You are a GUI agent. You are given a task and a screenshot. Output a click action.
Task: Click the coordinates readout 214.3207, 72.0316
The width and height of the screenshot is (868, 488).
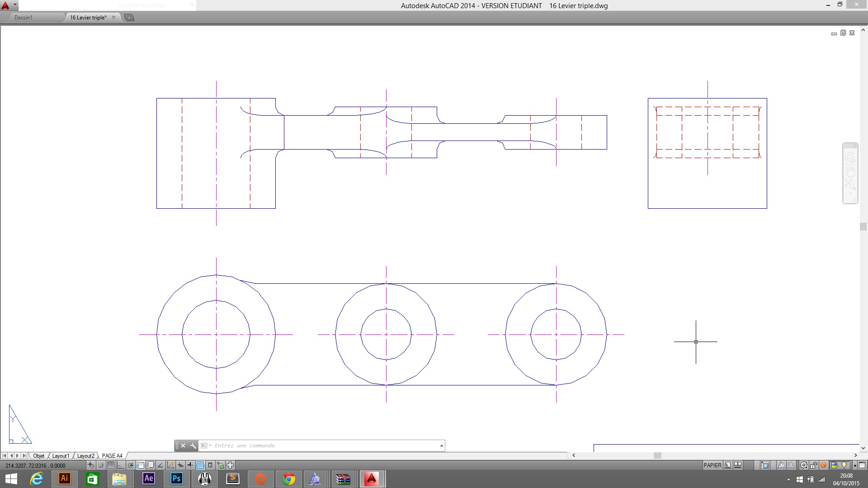point(35,465)
